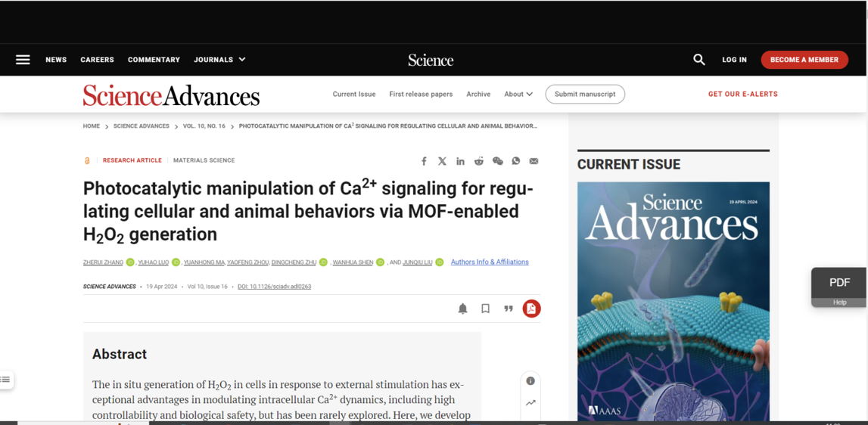Download the article via red PDF icon

[x=531, y=309]
